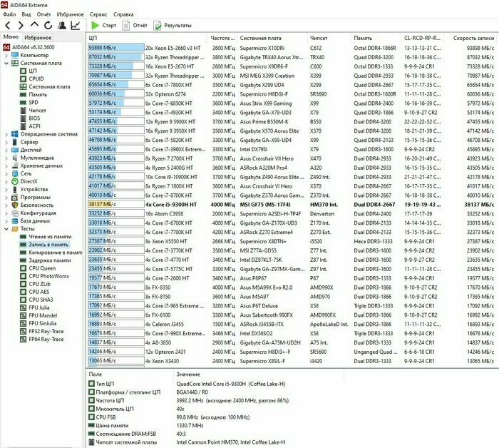Collapse the Тесты tree node
Viewport: 499px width, 448px height.
(6, 229)
